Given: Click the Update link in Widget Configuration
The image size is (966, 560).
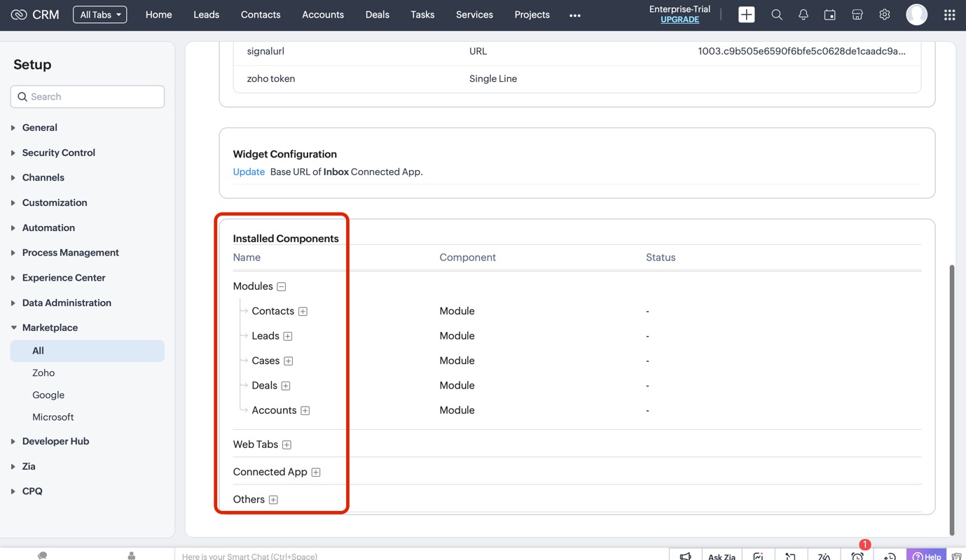Looking at the screenshot, I should click(x=249, y=171).
